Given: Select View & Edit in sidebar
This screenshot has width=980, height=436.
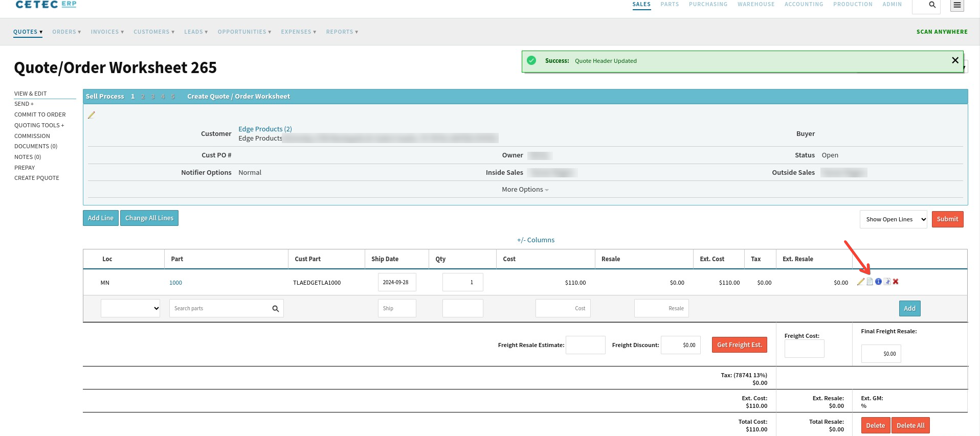Looking at the screenshot, I should (x=31, y=94).
